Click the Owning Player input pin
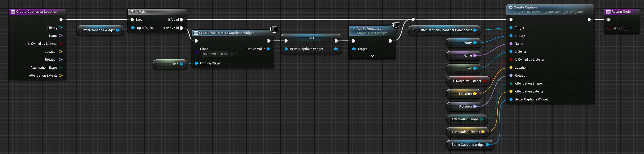 (196, 63)
